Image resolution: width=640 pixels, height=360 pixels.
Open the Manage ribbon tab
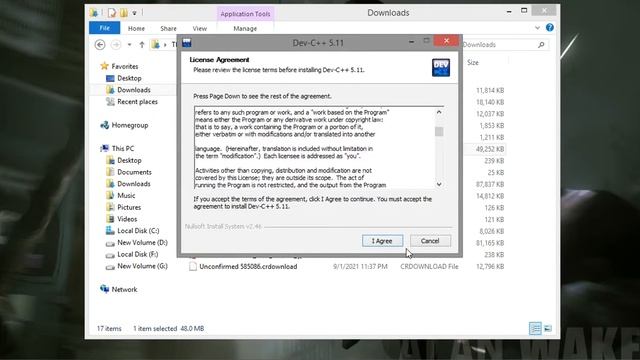(x=245, y=29)
